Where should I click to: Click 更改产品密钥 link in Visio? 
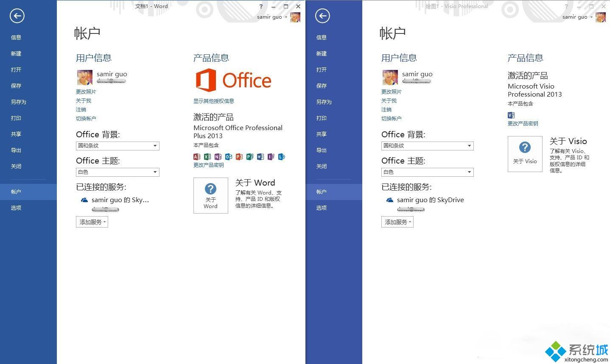click(523, 123)
